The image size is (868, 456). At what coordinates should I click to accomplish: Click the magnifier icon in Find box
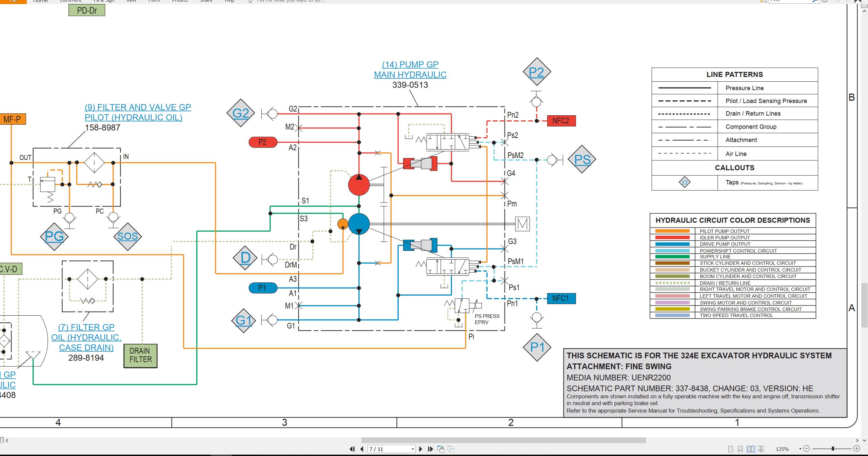pos(815,1)
